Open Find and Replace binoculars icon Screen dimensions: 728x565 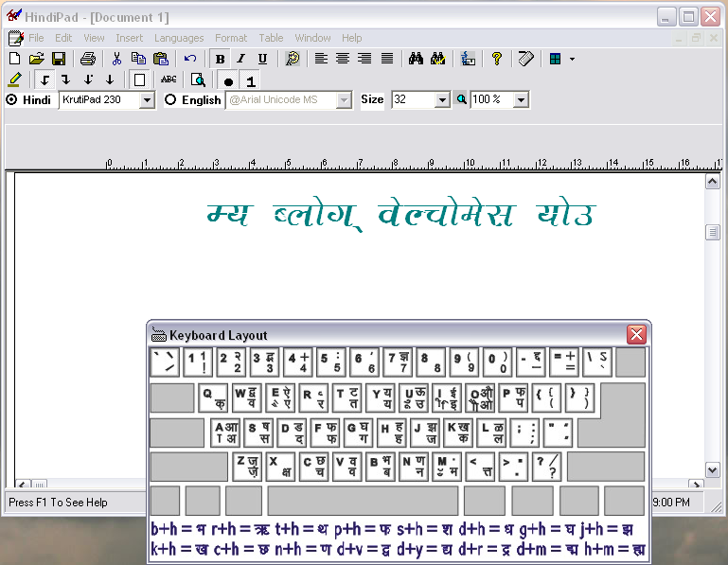click(437, 59)
